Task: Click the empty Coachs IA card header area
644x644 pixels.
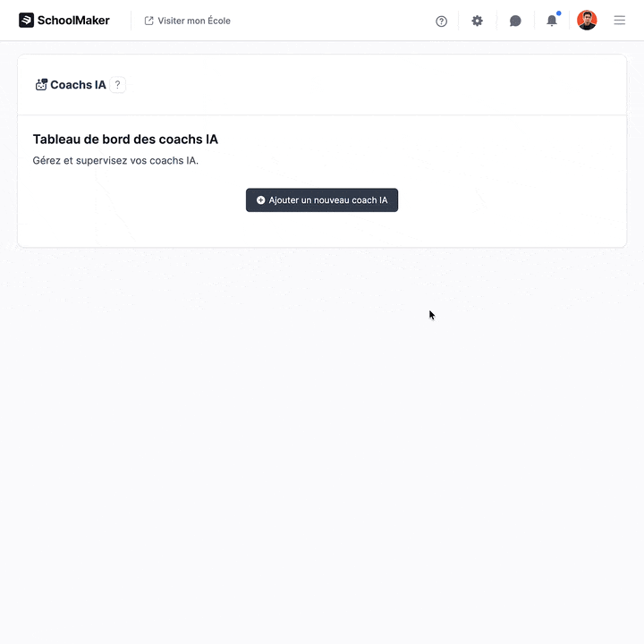Action: pyautogui.click(x=369, y=85)
